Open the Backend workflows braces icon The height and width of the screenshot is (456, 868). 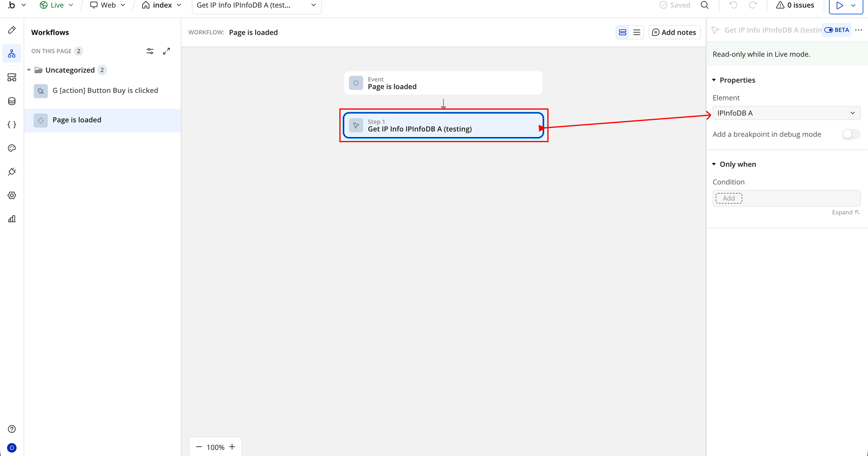(x=12, y=125)
